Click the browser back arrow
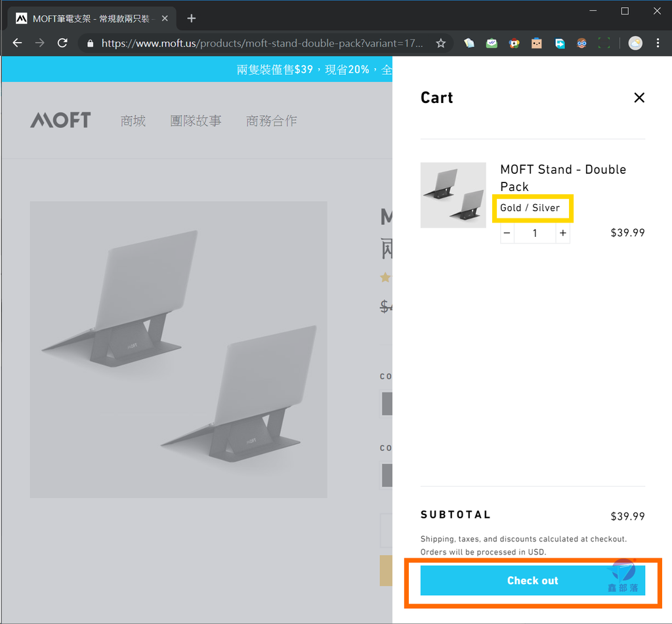 (x=17, y=43)
